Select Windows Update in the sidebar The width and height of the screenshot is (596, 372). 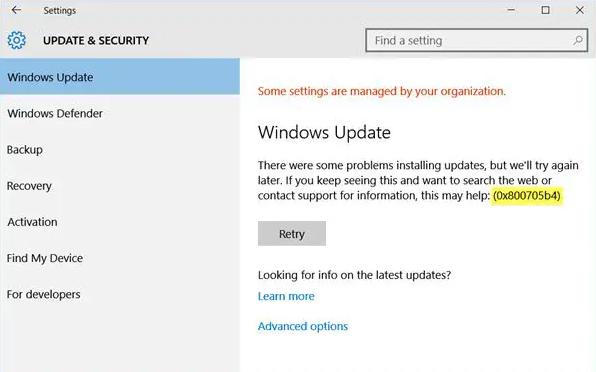coord(120,77)
